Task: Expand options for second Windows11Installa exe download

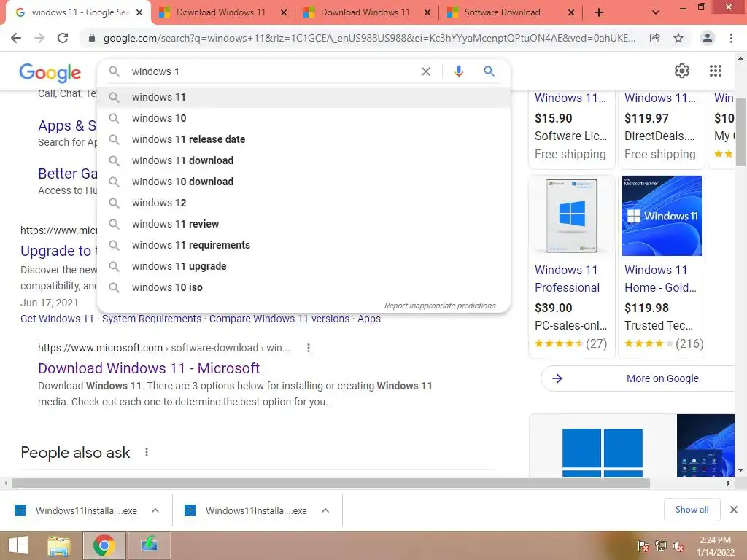Action: pos(325,510)
